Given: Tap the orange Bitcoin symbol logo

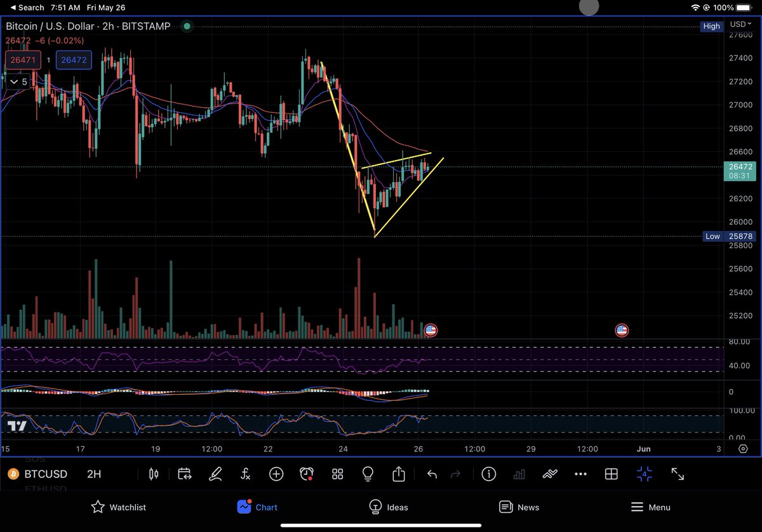Looking at the screenshot, I should coord(12,474).
